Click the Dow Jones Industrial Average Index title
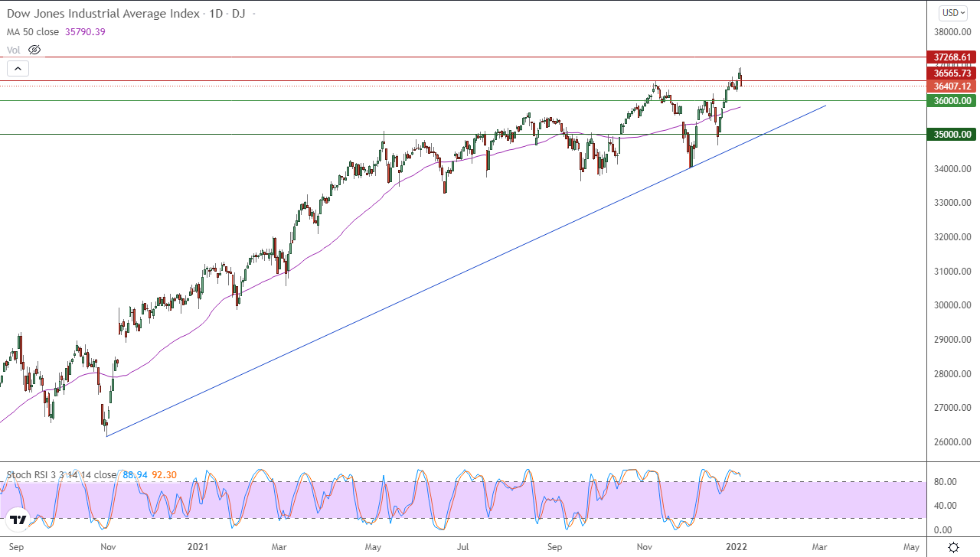The width and height of the screenshot is (980, 557). pyautogui.click(x=103, y=14)
